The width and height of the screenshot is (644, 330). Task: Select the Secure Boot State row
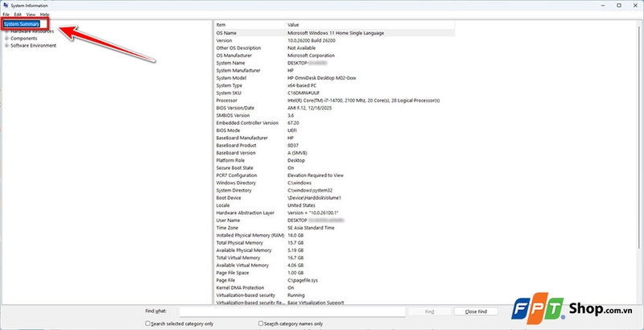click(x=334, y=168)
